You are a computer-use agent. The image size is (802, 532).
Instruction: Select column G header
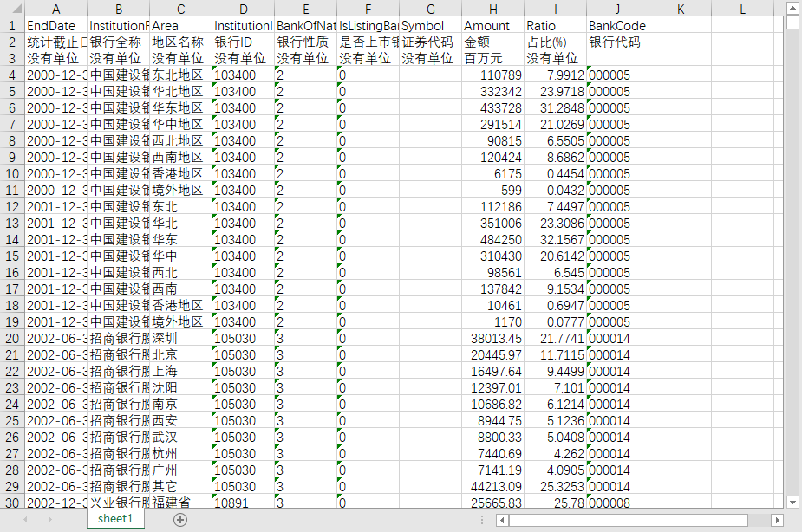(x=431, y=9)
